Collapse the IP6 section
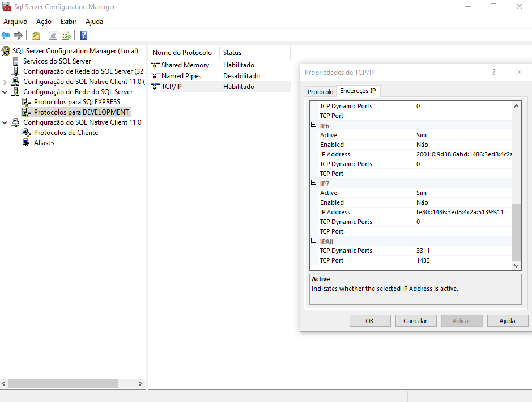The height and width of the screenshot is (402, 532). pyautogui.click(x=314, y=125)
